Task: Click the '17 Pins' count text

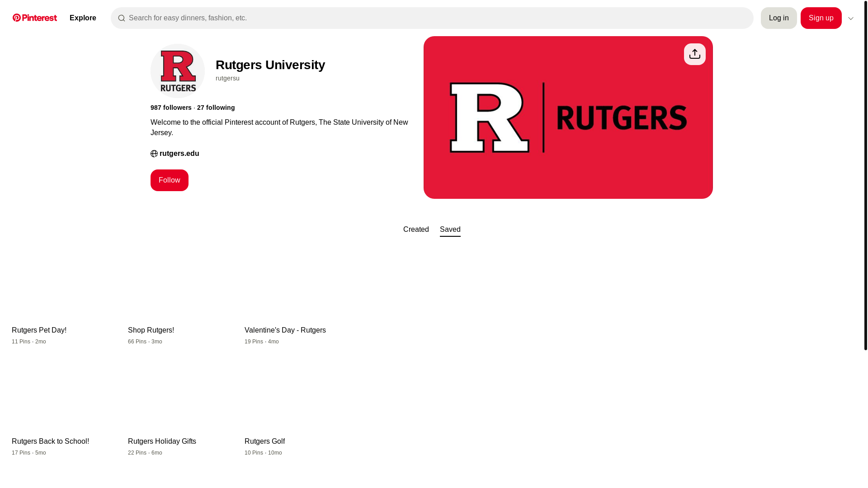Action: click(x=21, y=453)
